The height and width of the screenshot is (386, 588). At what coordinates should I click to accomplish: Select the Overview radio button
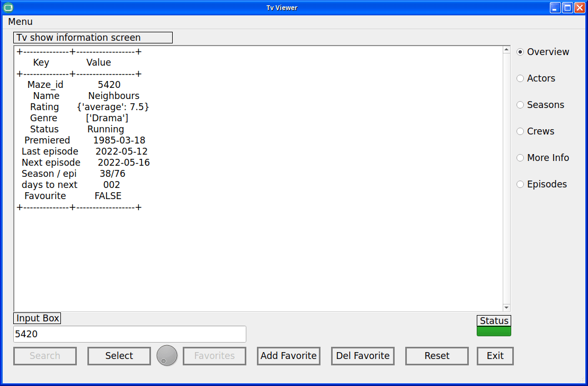pyautogui.click(x=520, y=51)
